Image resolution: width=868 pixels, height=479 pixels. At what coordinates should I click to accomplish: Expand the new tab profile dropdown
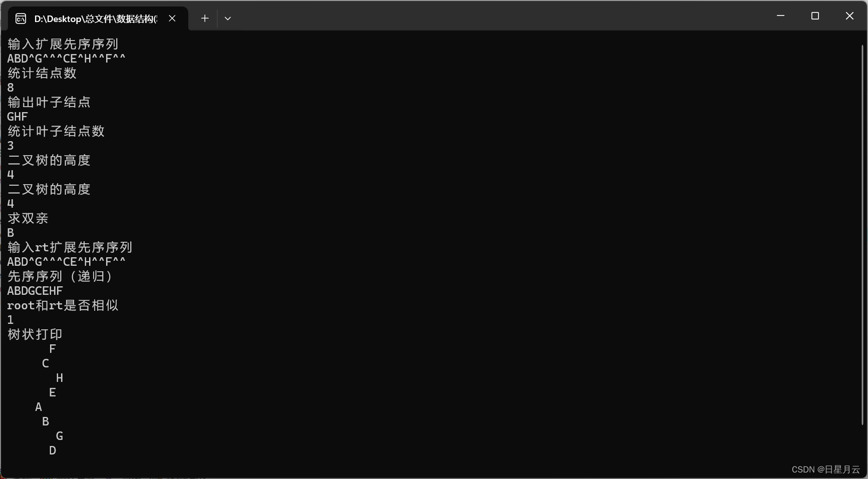(x=228, y=19)
